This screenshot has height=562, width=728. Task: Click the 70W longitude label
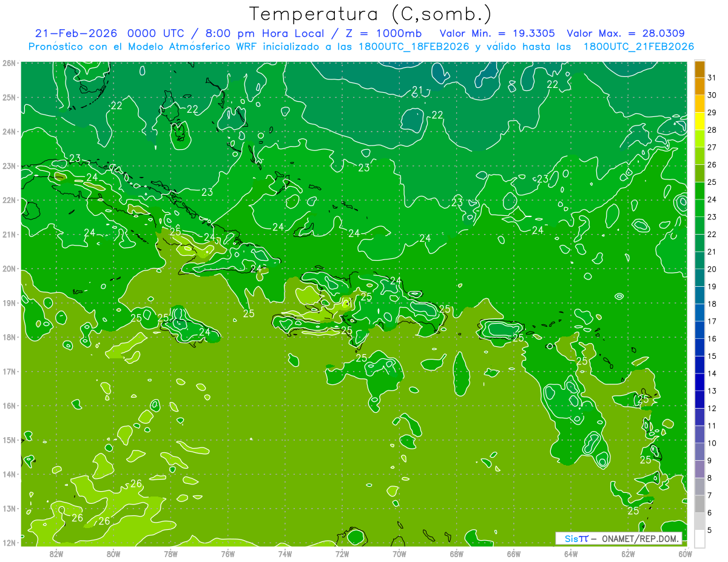pos(399,554)
